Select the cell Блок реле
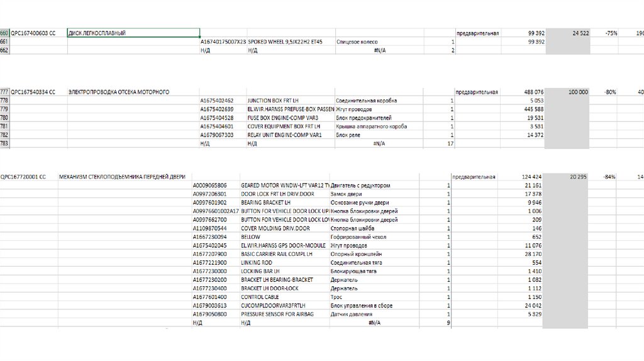The image size is (644, 361). pyautogui.click(x=379, y=135)
